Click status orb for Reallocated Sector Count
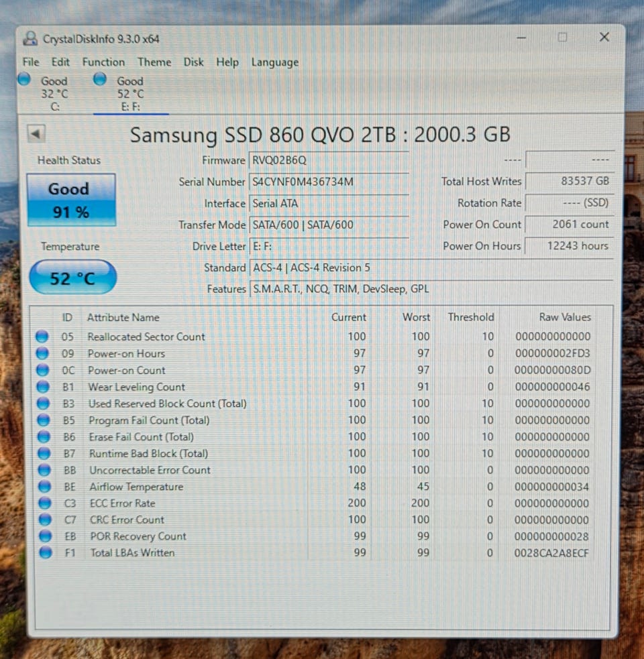This screenshot has height=659, width=644. 42,337
